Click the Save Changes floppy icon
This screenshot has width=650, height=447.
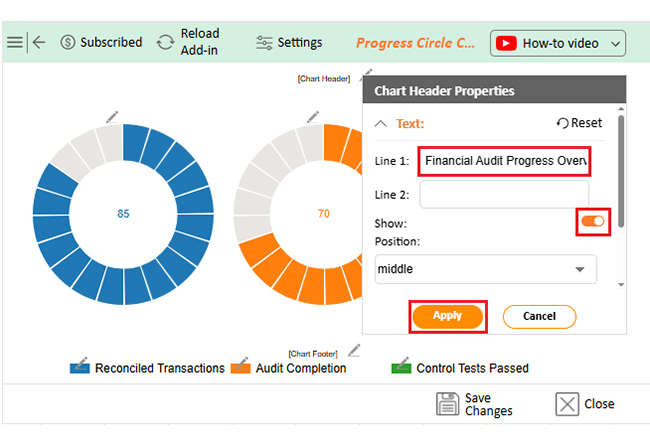pos(447,404)
